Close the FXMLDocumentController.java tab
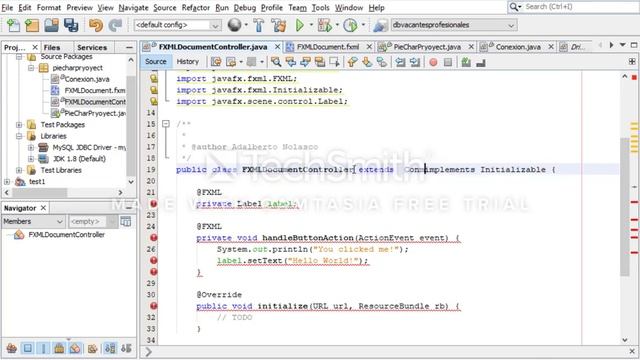The height and width of the screenshot is (360, 640). [x=277, y=47]
